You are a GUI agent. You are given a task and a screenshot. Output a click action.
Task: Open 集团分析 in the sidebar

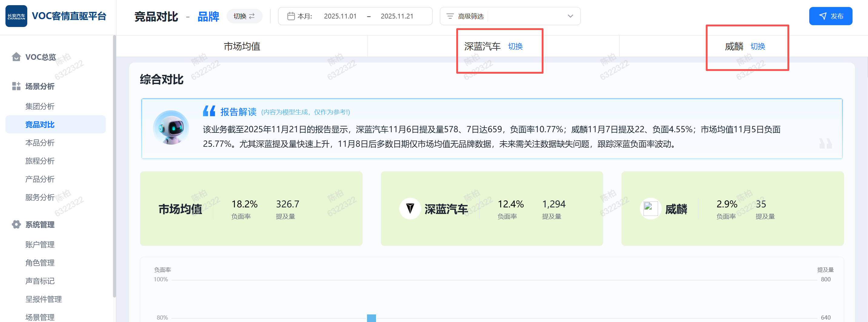coord(40,106)
